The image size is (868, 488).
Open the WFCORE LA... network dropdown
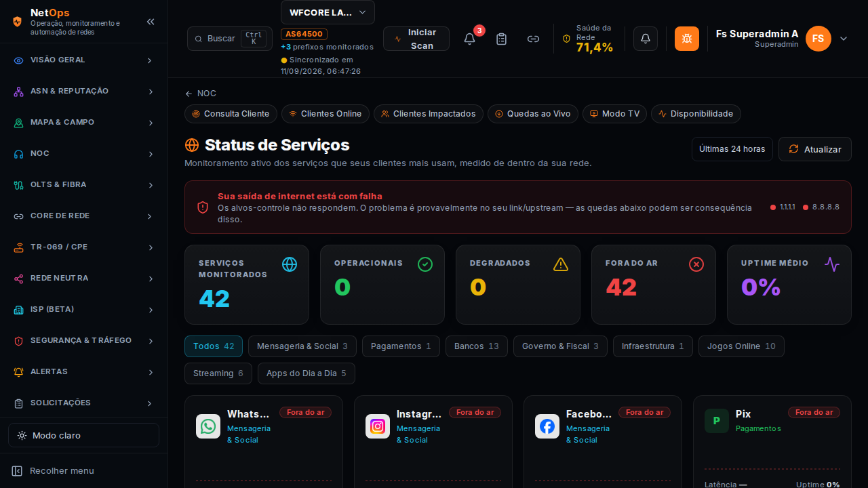click(x=328, y=12)
